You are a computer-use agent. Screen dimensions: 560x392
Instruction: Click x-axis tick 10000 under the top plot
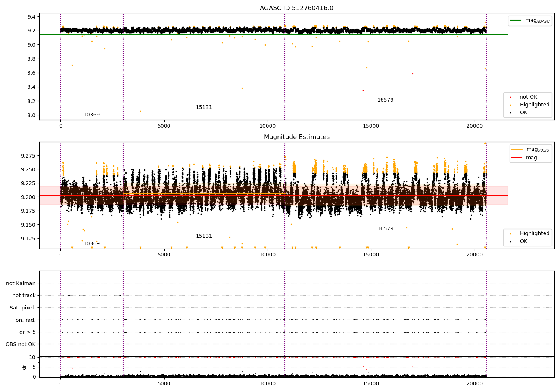tap(268, 126)
